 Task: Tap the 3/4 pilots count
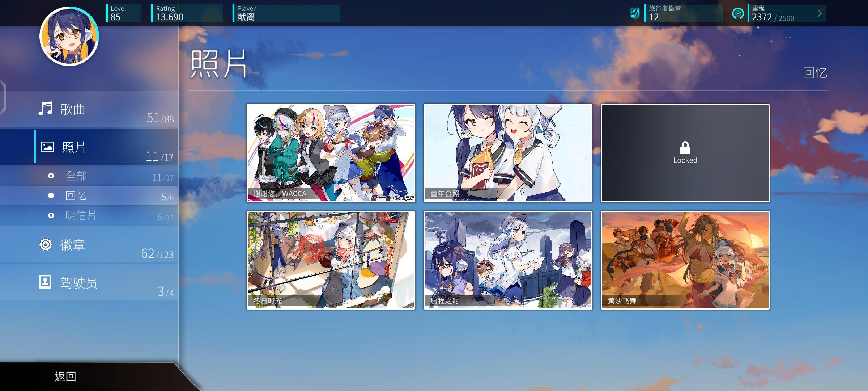[x=166, y=291]
